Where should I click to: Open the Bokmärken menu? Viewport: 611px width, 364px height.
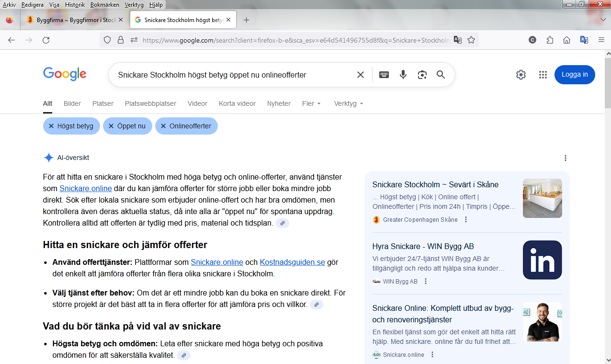point(104,5)
